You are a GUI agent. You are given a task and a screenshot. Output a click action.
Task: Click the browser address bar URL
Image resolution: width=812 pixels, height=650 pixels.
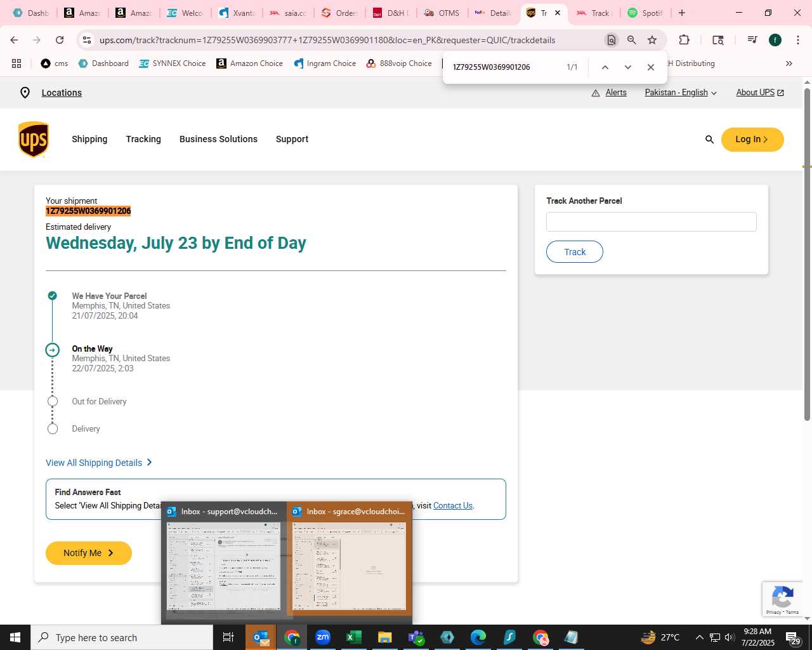(327, 40)
